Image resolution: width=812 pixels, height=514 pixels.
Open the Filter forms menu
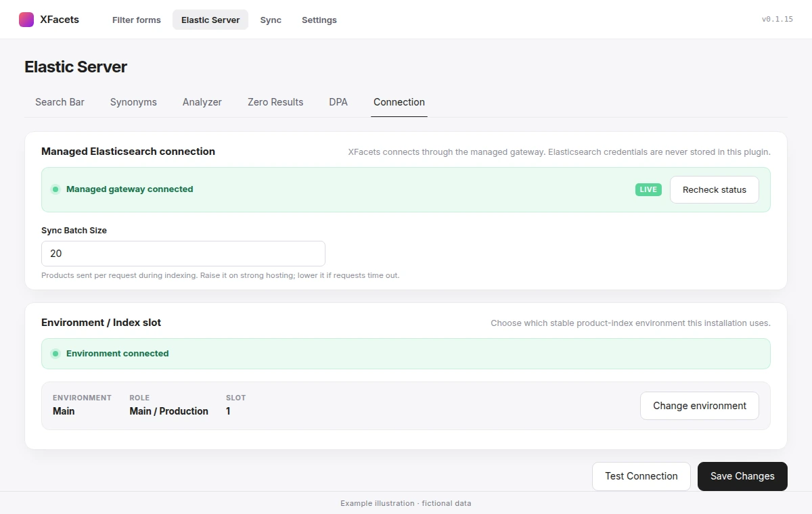137,20
